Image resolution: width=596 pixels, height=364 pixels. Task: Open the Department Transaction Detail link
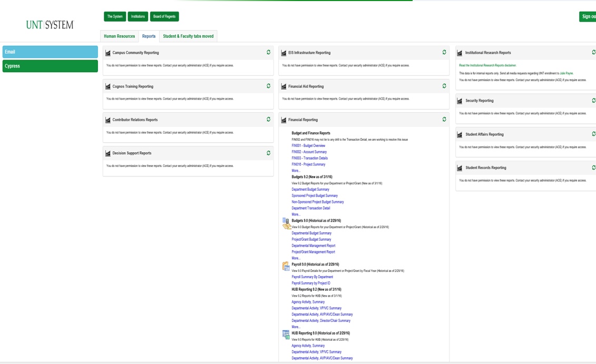(x=310, y=208)
